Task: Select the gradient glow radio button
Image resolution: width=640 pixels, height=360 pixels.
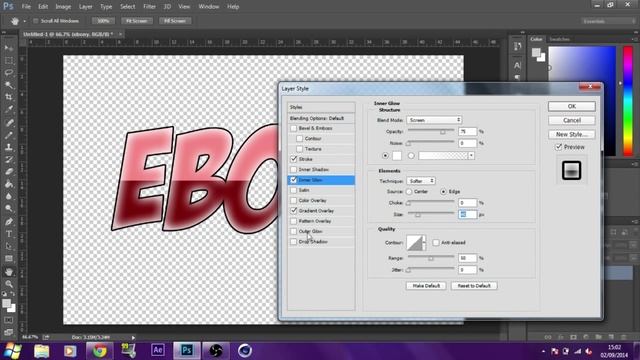Action: point(411,156)
